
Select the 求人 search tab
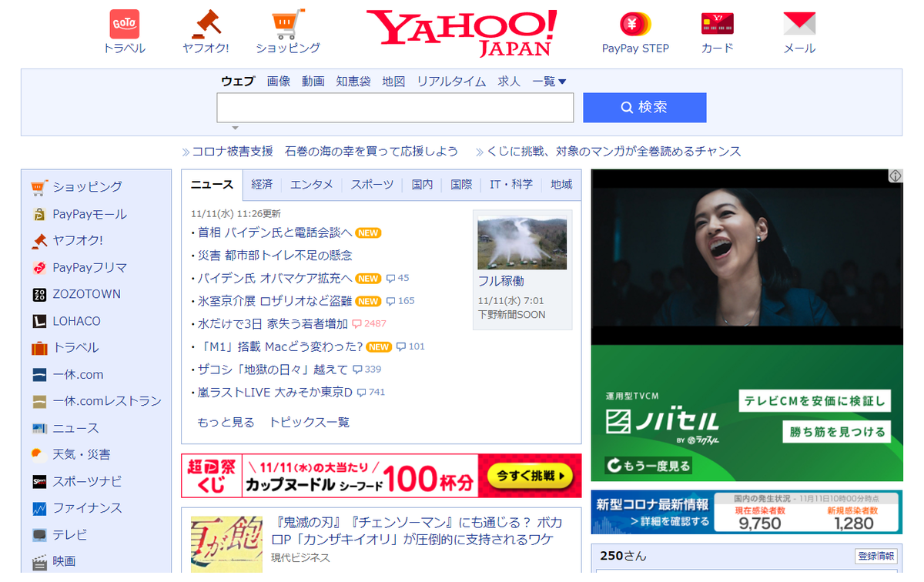(509, 81)
